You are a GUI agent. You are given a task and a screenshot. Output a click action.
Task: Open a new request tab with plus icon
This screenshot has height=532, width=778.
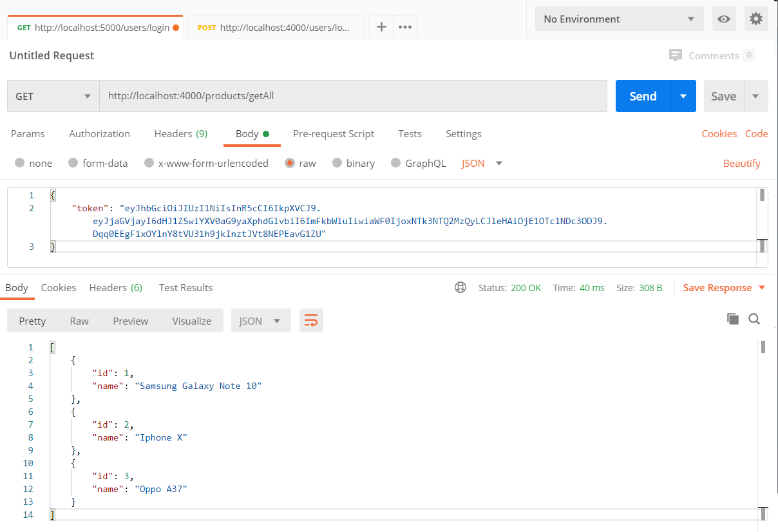point(381,27)
